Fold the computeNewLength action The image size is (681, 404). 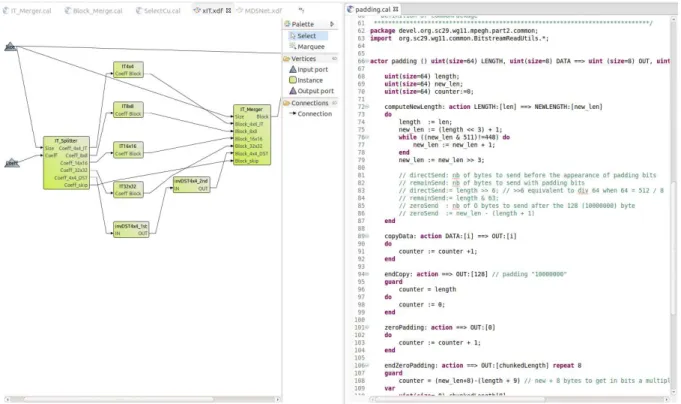coord(367,107)
